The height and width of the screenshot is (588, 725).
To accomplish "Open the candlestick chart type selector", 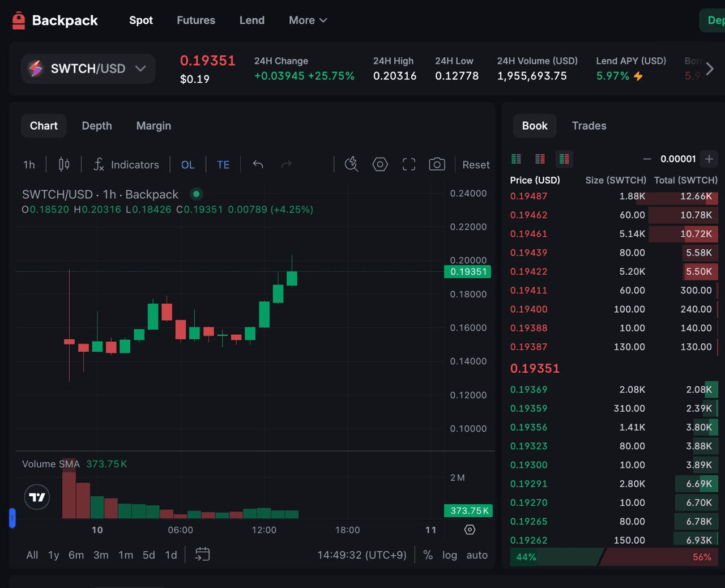I will (64, 164).
